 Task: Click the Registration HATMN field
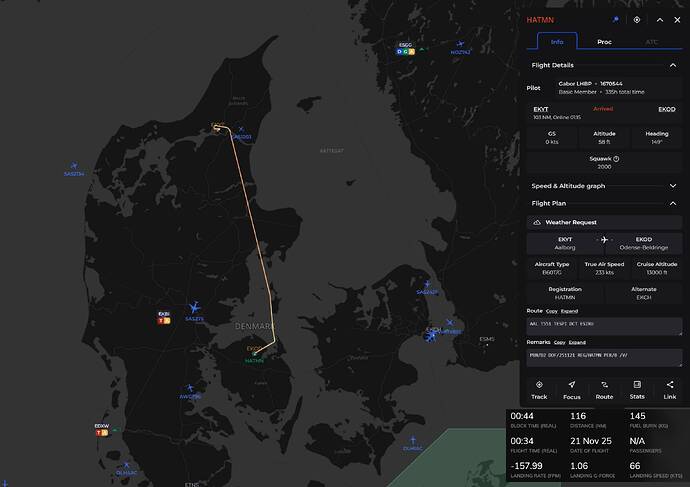click(x=565, y=293)
